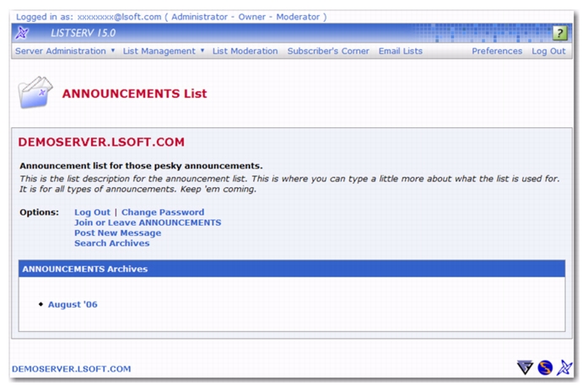Click Search Archives link
Image resolution: width=588 pixels, height=391 pixels.
click(x=111, y=244)
